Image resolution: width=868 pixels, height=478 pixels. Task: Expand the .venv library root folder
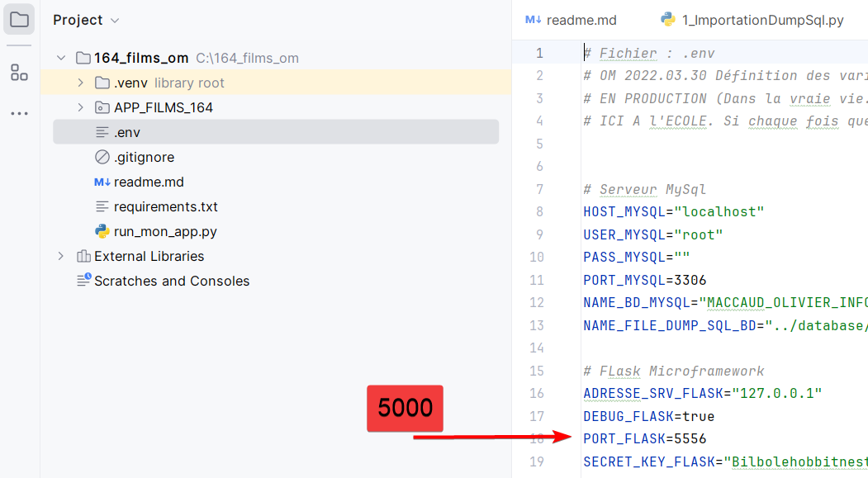coord(80,83)
